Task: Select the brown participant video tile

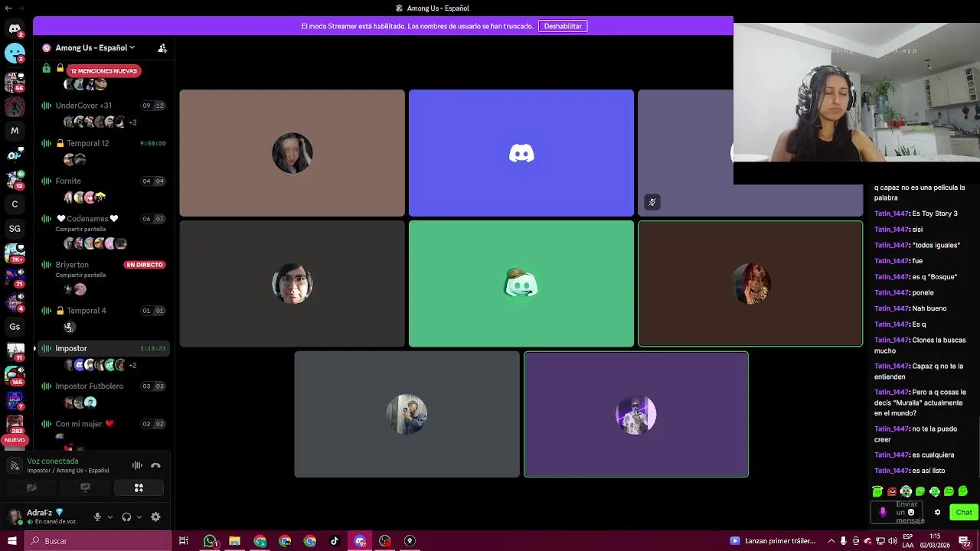Action: pos(292,153)
